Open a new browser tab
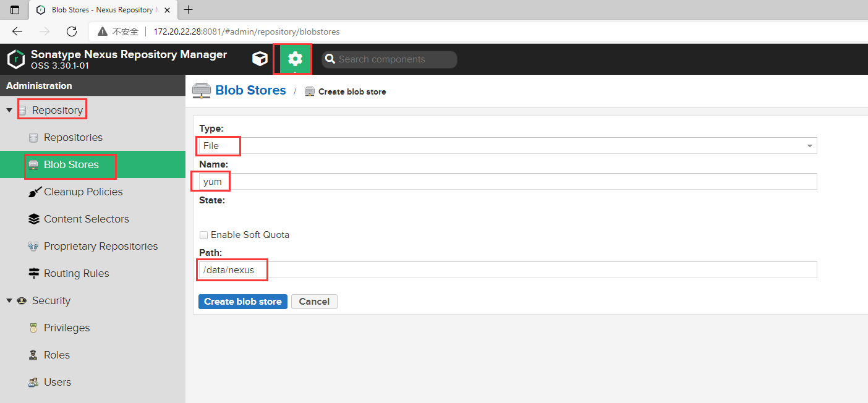This screenshot has height=403, width=868. (x=189, y=9)
